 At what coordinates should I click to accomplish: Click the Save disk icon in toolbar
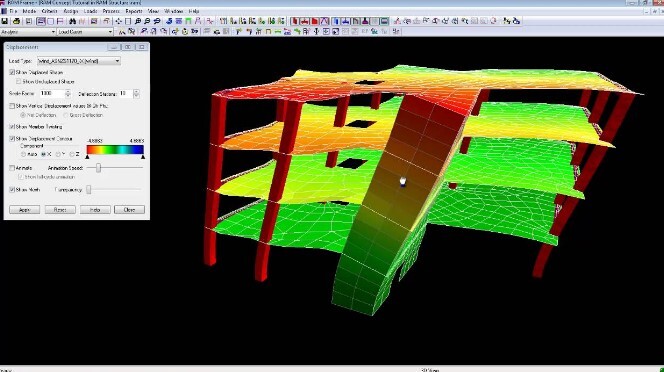coord(5,21)
